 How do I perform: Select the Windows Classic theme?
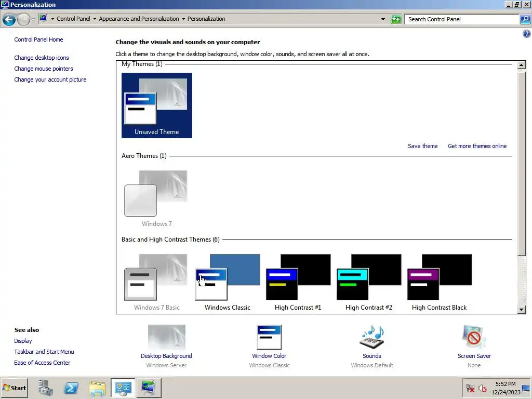point(228,282)
